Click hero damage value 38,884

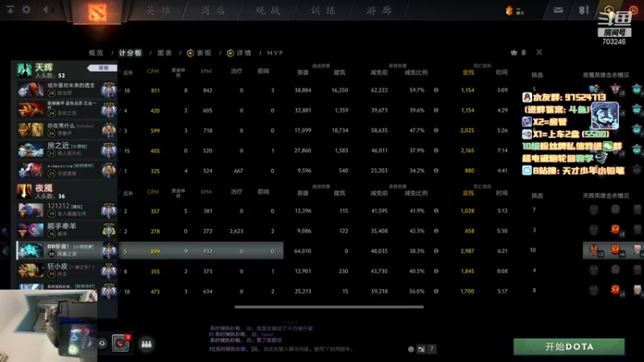point(303,90)
